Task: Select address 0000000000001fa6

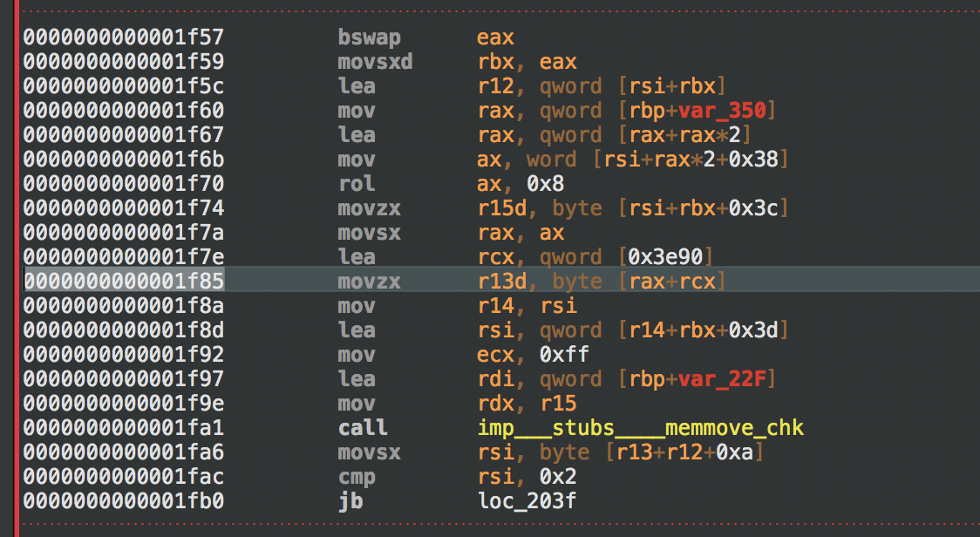Action: pyautogui.click(x=124, y=452)
